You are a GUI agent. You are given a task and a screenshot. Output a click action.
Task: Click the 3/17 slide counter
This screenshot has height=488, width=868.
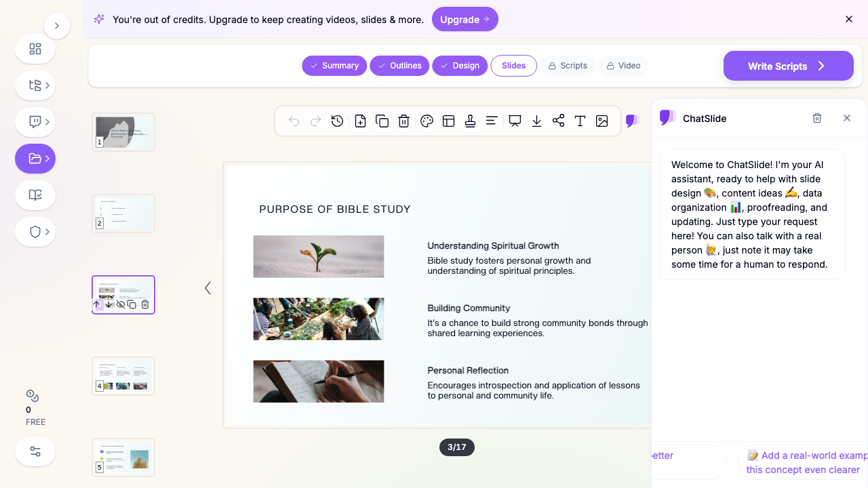(x=457, y=447)
